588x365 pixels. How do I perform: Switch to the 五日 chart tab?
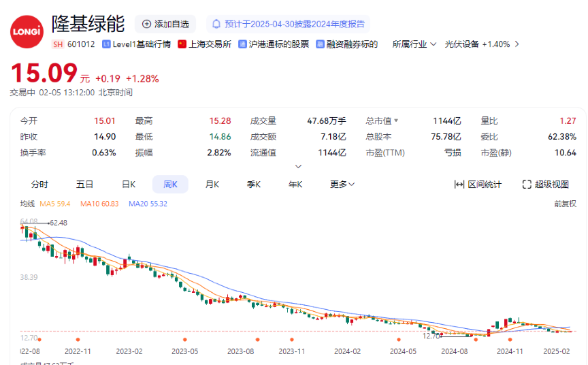point(85,184)
